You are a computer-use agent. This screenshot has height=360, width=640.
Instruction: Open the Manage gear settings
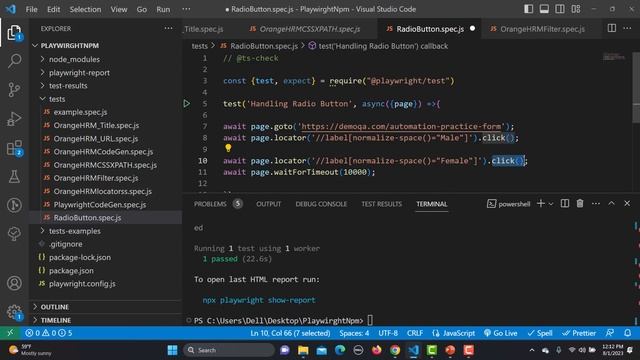pos(14,312)
